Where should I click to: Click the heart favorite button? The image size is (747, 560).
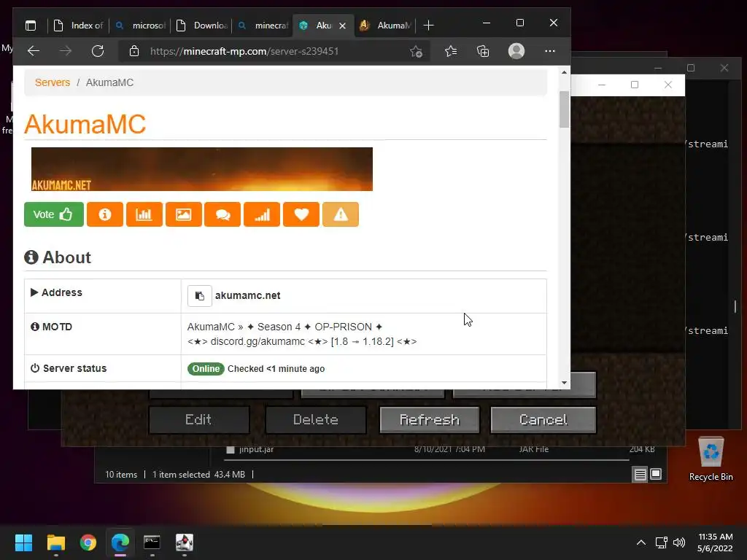(x=301, y=214)
